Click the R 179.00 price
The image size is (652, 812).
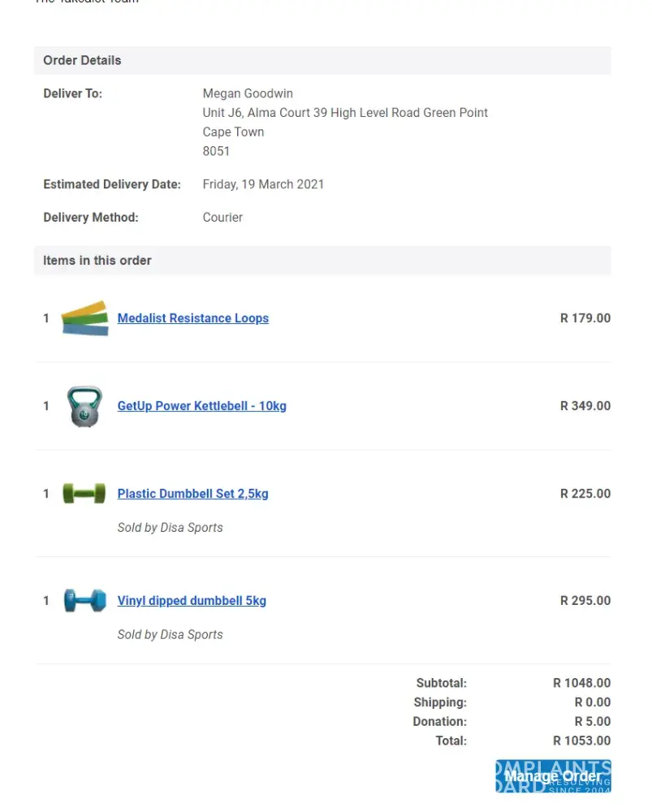[x=585, y=318]
